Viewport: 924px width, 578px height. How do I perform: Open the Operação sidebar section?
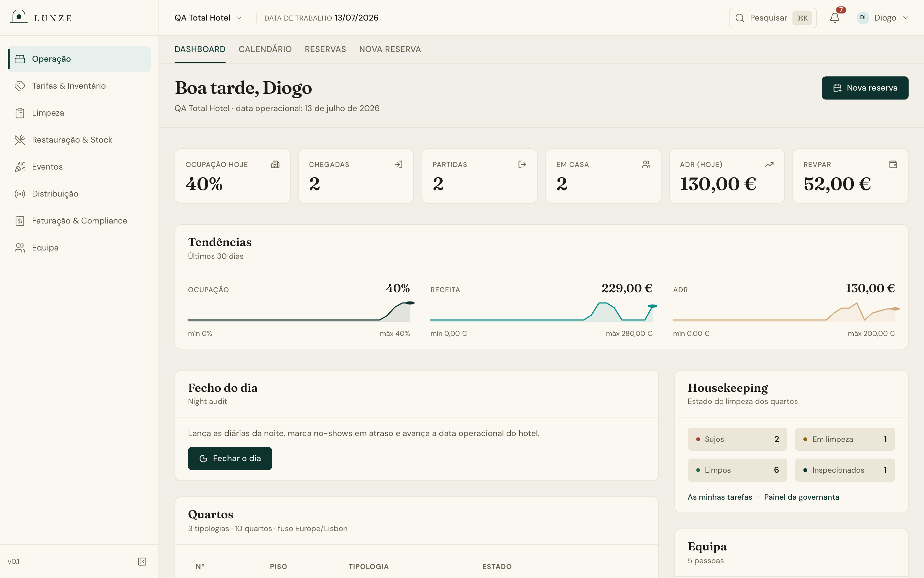(x=79, y=59)
